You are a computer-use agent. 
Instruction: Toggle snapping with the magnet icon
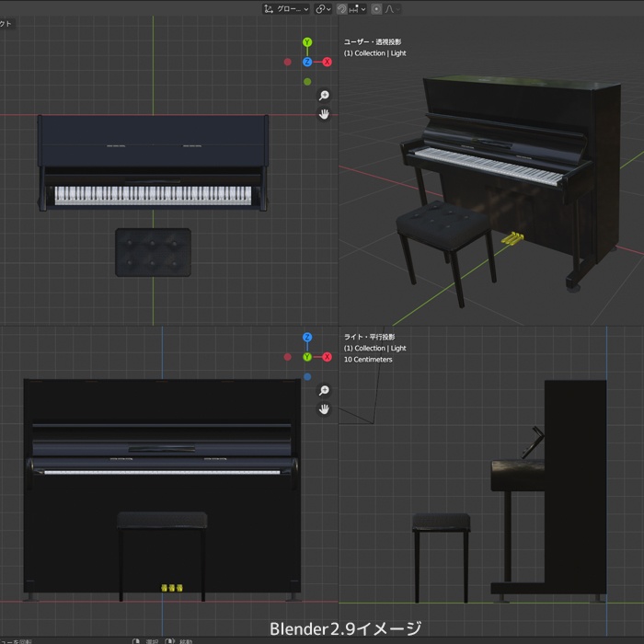341,9
